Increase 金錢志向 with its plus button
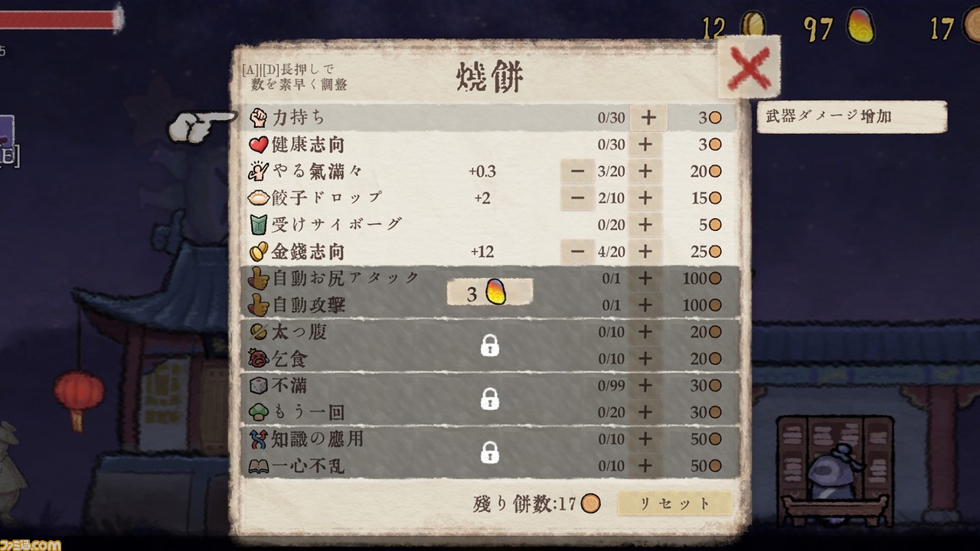 tap(645, 251)
